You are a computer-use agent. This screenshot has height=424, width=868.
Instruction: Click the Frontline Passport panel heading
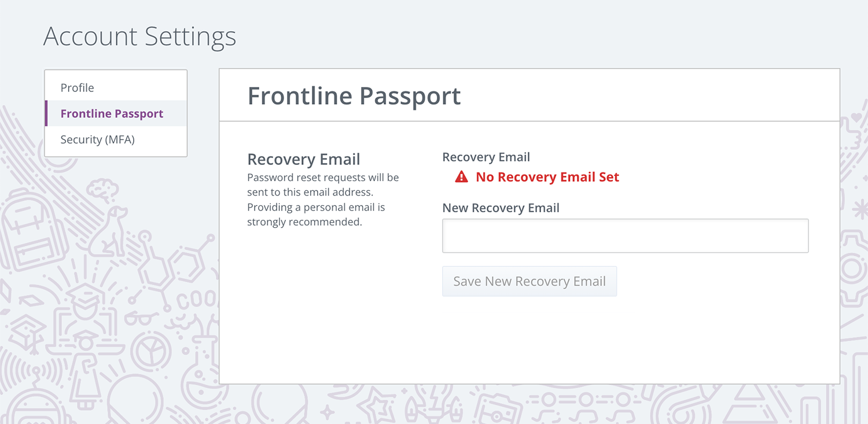click(x=354, y=95)
